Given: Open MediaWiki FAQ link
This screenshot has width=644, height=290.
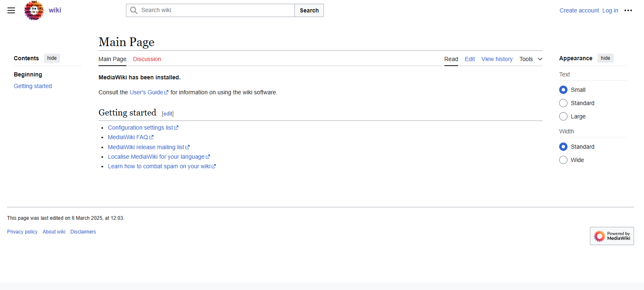Looking at the screenshot, I should 131,137.
